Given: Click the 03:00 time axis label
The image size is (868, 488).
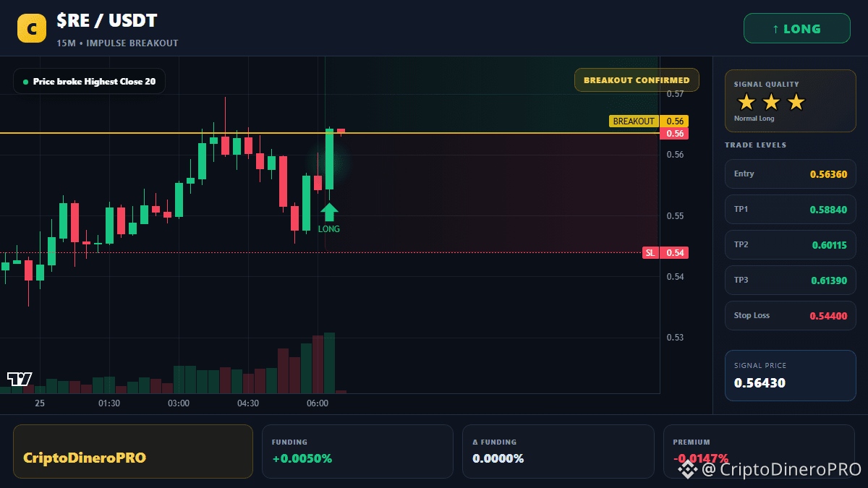Looking at the screenshot, I should (179, 403).
